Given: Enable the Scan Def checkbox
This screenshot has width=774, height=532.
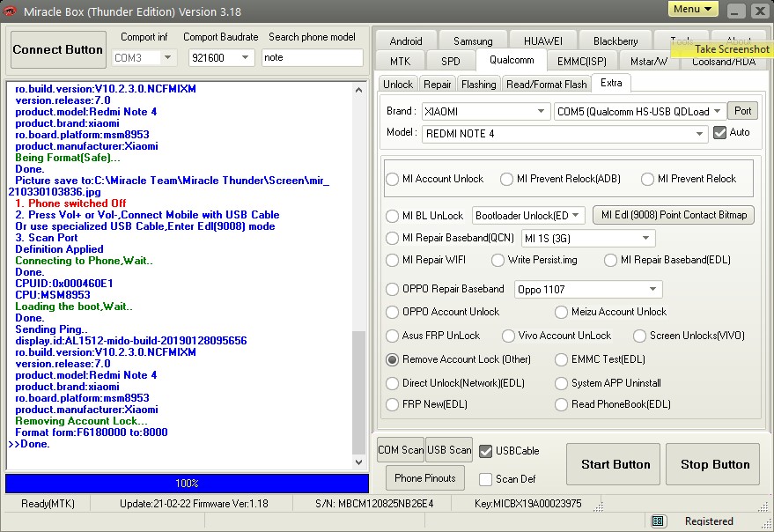Looking at the screenshot, I should (486, 479).
